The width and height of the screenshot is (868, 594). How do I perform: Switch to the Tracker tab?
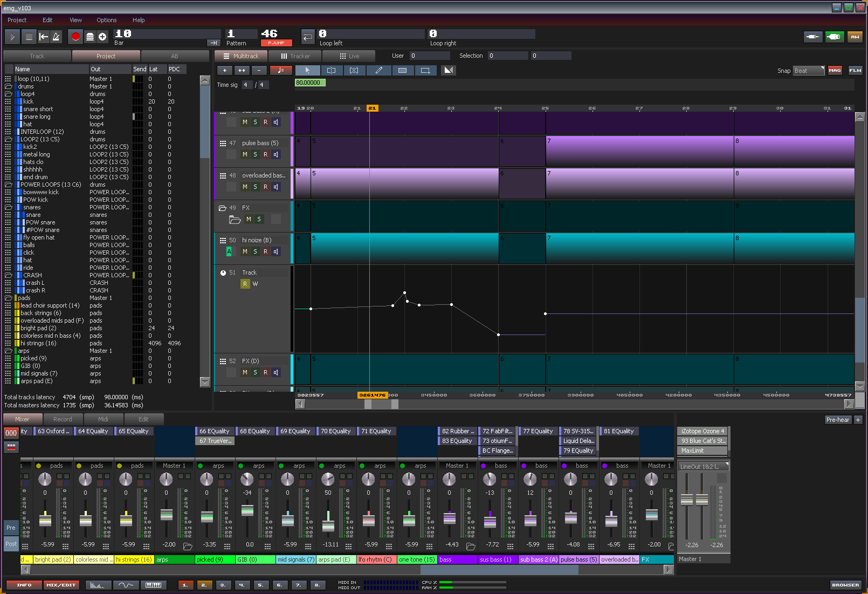coord(294,56)
